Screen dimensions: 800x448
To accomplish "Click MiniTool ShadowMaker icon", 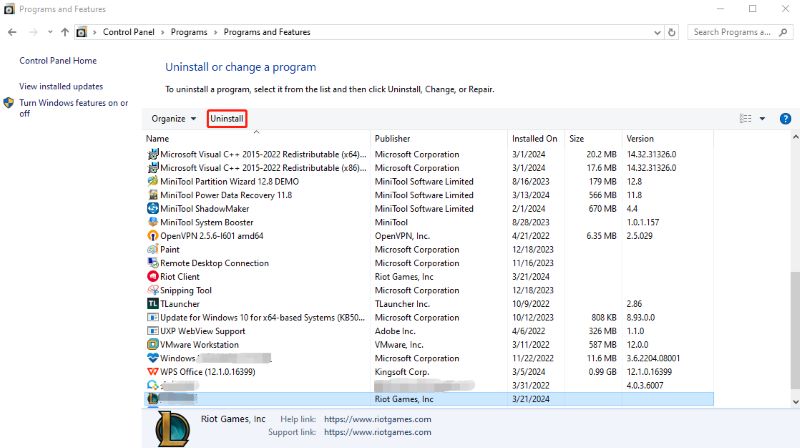I will point(153,208).
